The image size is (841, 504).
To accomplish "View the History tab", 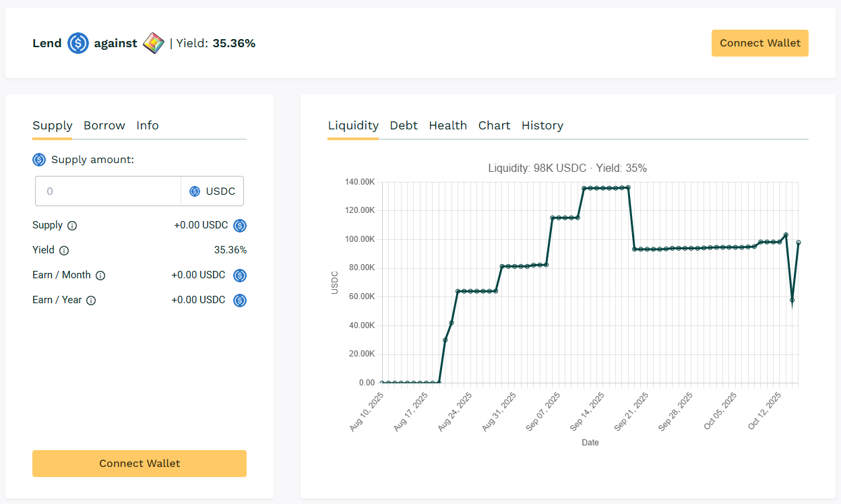I will (542, 125).
